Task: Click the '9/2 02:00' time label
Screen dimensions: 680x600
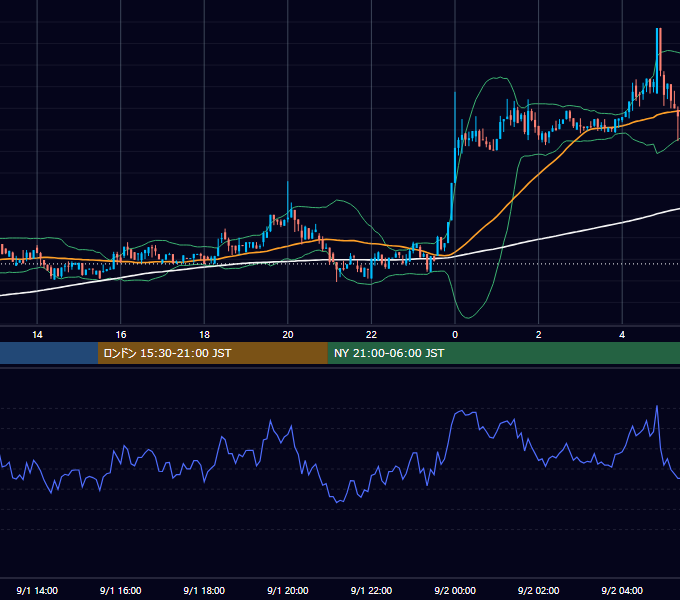Action: 539,590
